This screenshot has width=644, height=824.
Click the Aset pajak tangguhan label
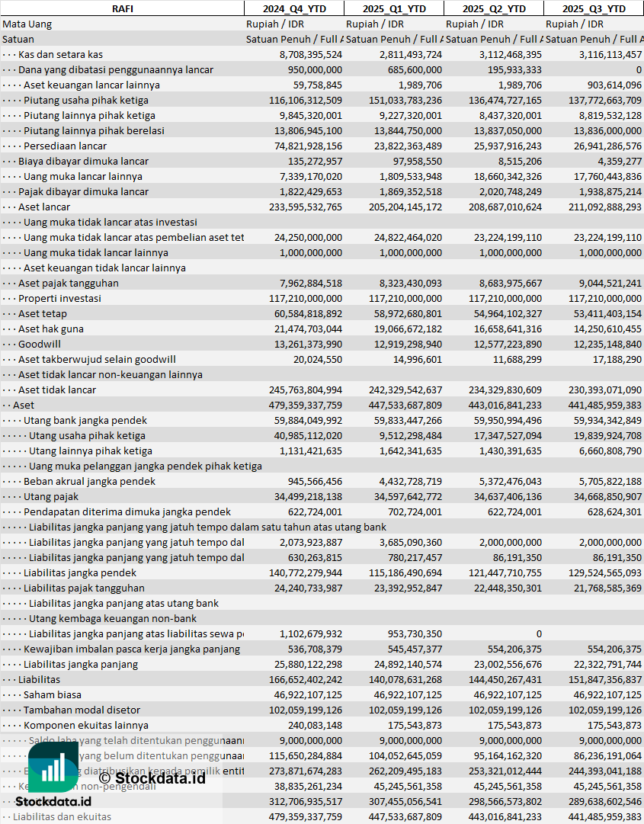69,284
